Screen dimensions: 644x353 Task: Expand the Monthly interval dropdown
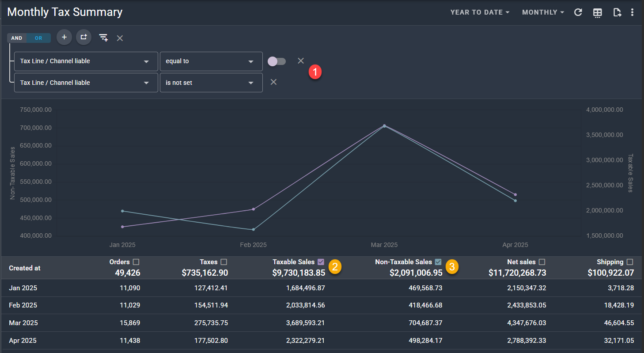(x=543, y=12)
